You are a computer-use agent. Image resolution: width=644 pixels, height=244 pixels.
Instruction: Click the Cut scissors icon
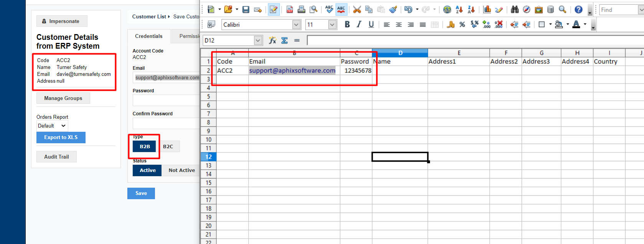[357, 10]
